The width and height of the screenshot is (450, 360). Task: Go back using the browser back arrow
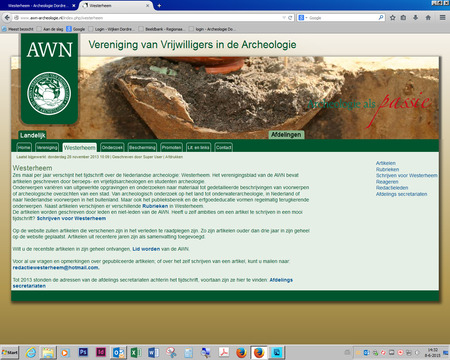[x=7, y=18]
